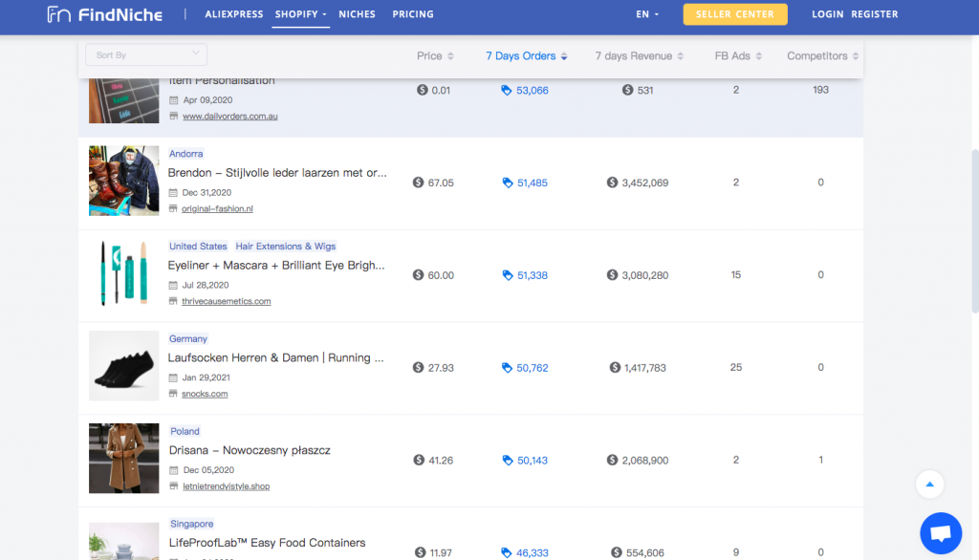Sort by 7 days Revenue column
The width and height of the screenshot is (979, 560).
pyautogui.click(x=640, y=56)
